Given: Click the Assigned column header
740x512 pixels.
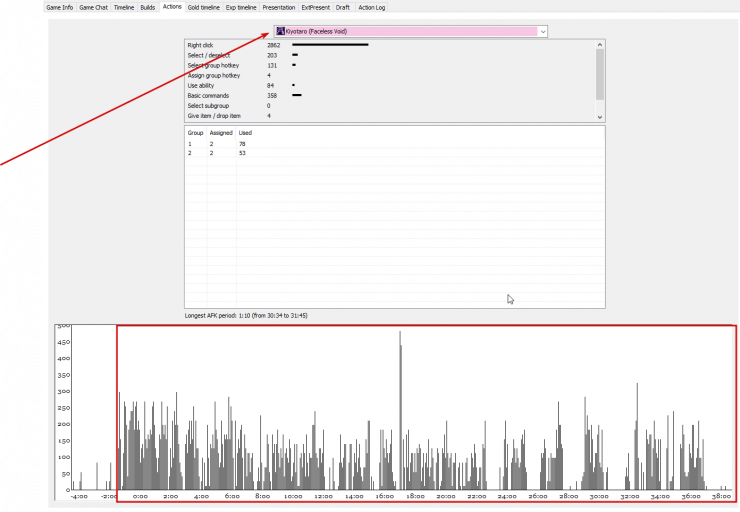Looking at the screenshot, I should coord(221,133).
